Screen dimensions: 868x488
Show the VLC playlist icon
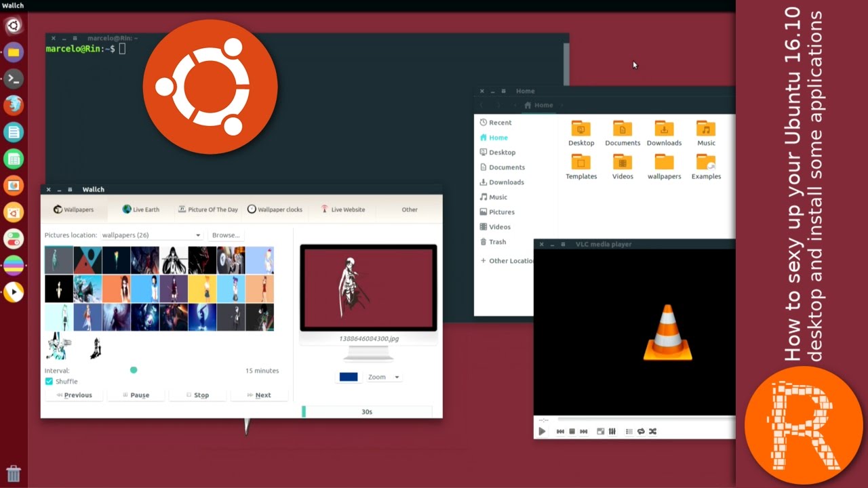coord(629,431)
